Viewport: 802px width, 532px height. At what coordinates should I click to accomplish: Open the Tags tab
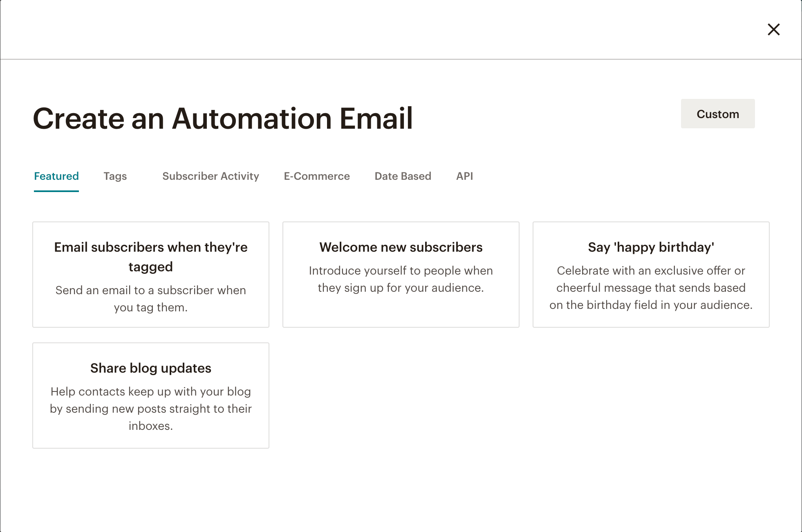click(115, 176)
